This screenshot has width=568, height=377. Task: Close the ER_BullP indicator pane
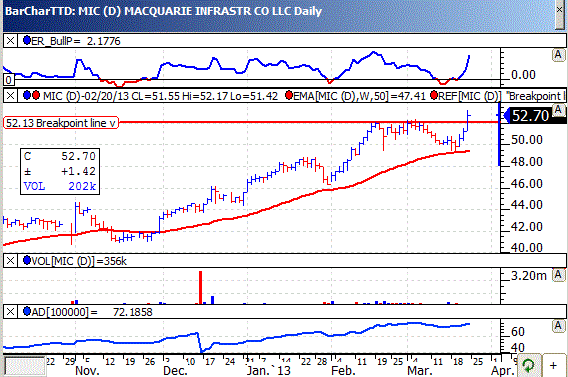pyautogui.click(x=10, y=41)
